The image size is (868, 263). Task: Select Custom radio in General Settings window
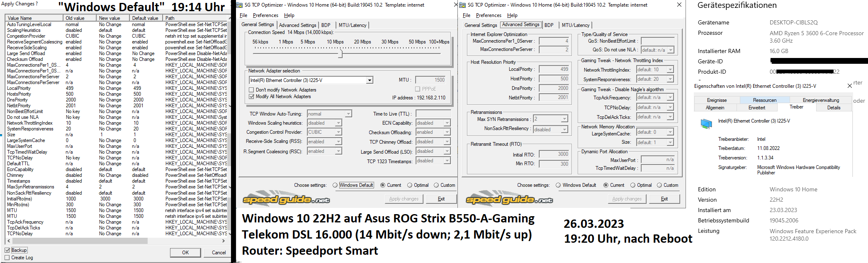point(436,185)
